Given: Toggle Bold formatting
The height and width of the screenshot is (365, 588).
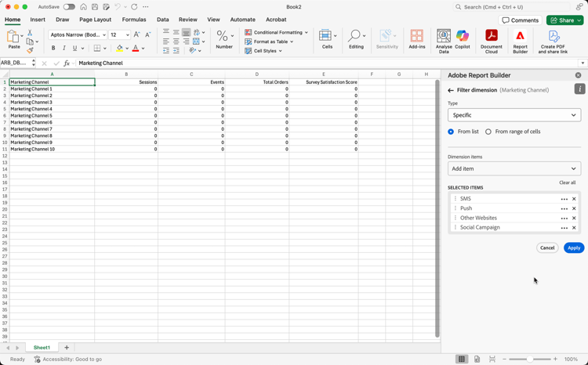Looking at the screenshot, I should 53,48.
